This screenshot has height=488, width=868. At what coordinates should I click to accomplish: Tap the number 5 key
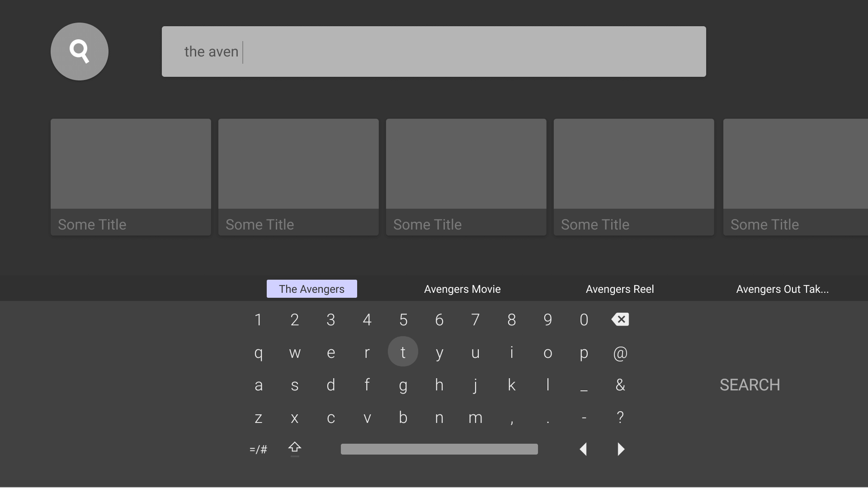tap(403, 320)
